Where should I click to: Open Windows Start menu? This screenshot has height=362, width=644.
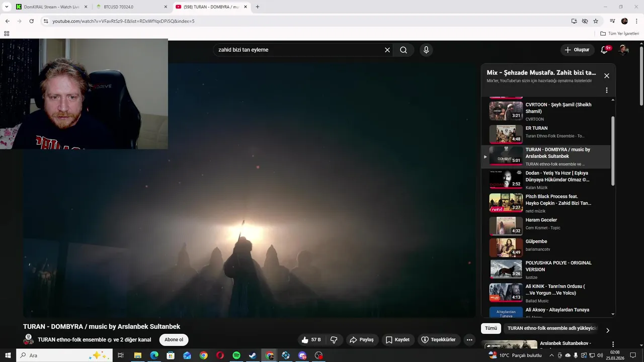pos(8,355)
